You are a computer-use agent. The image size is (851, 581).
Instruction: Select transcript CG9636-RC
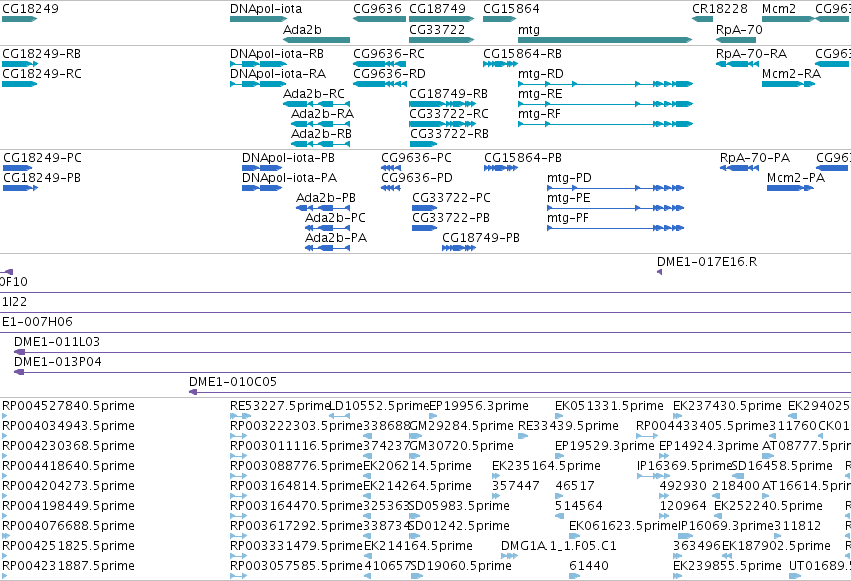click(389, 54)
